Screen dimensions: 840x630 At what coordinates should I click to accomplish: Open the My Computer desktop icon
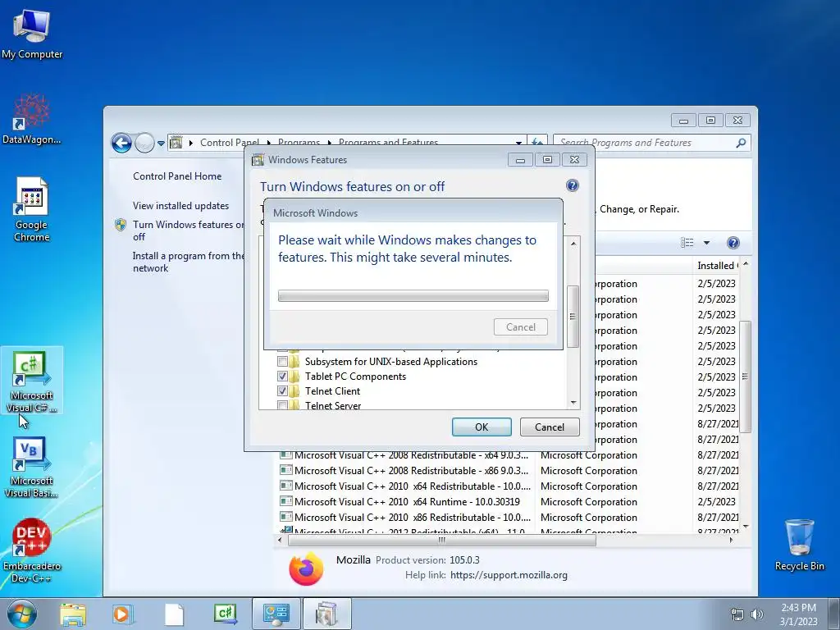pyautogui.click(x=32, y=34)
